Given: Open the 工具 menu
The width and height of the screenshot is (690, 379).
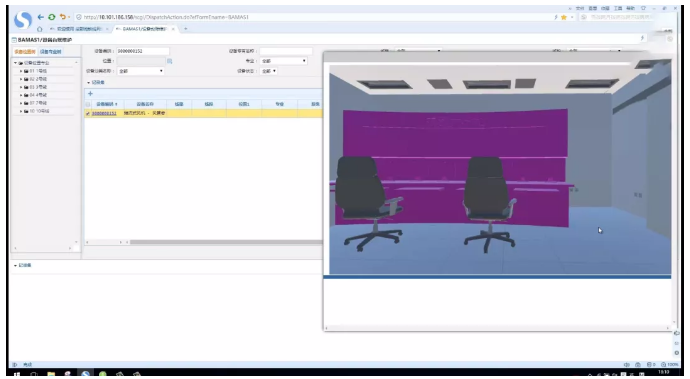Looking at the screenshot, I should click(618, 8).
